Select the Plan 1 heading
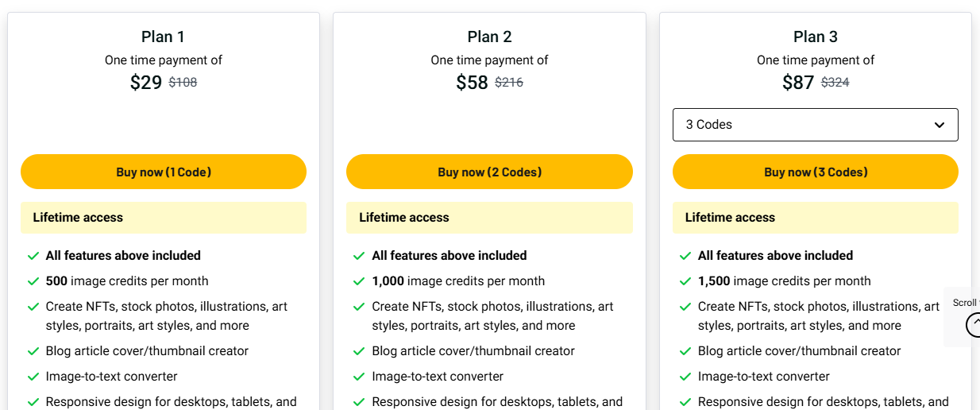This screenshot has height=410, width=980. pyautogui.click(x=163, y=37)
